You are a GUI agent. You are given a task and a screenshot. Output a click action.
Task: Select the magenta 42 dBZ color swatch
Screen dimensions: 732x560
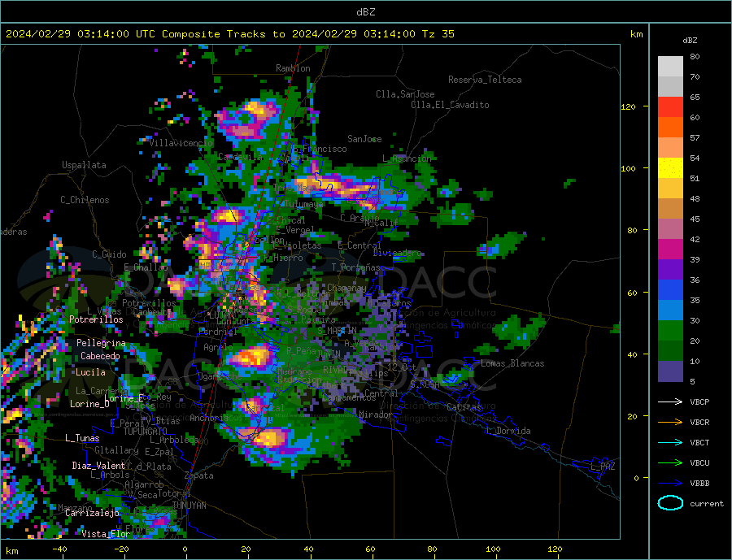tap(670, 250)
